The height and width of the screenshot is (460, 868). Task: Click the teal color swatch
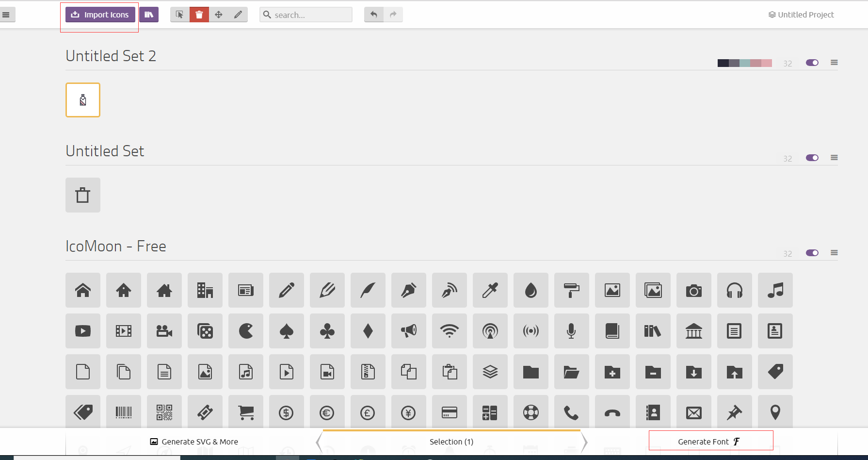745,63
